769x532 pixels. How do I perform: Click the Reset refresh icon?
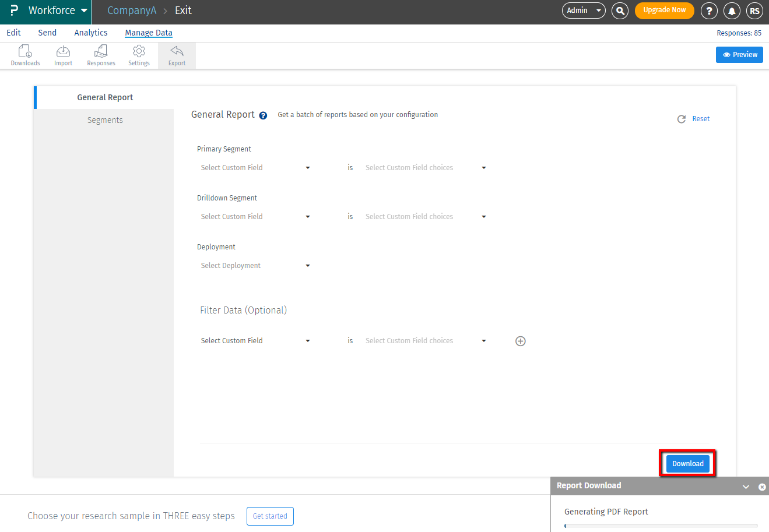pos(681,119)
